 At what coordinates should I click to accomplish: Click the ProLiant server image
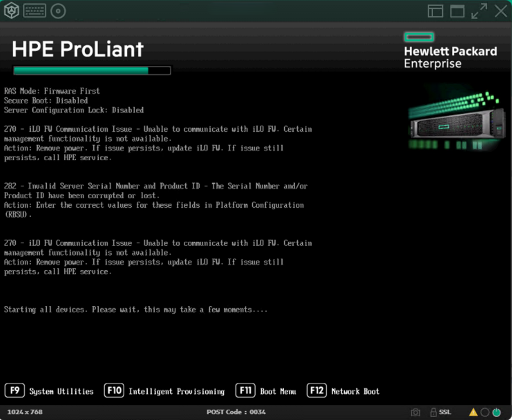tap(456, 120)
